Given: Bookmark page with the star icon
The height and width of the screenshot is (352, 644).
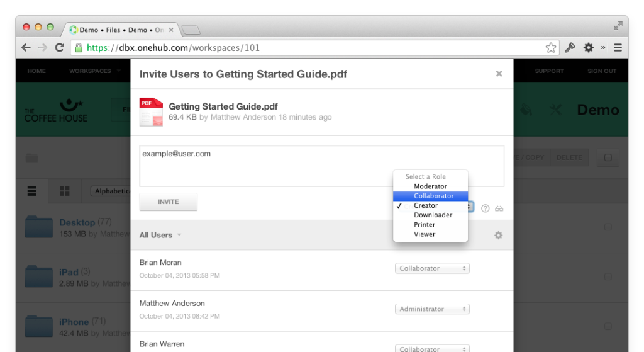Looking at the screenshot, I should point(551,48).
